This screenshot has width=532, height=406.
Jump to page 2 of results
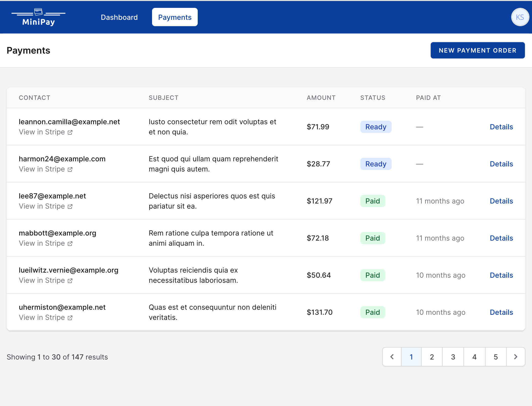432,357
